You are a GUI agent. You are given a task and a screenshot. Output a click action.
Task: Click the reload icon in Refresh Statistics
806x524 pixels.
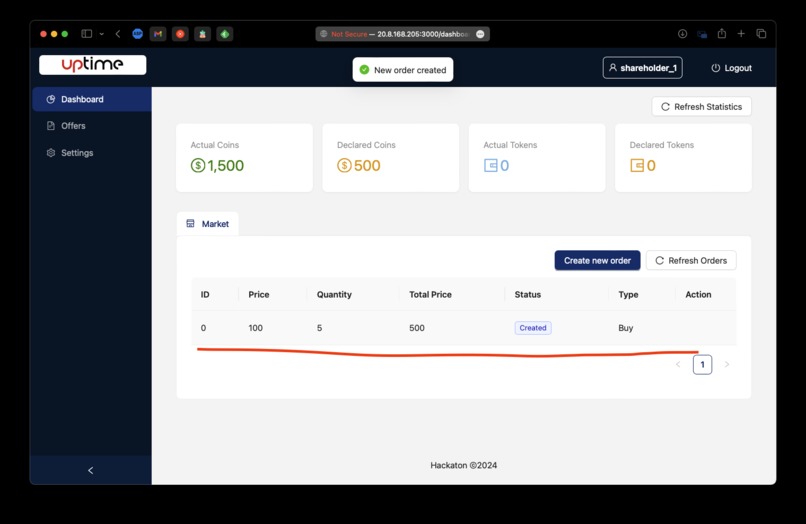tap(665, 107)
